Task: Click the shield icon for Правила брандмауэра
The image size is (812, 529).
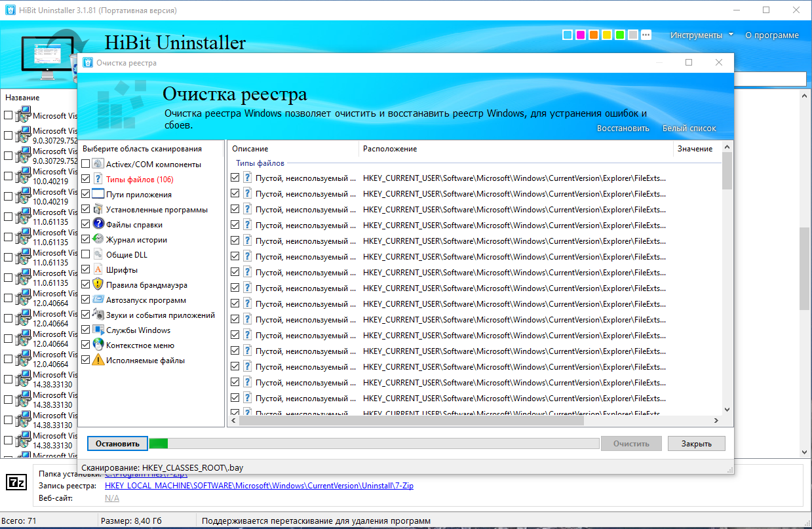Action: [98, 284]
